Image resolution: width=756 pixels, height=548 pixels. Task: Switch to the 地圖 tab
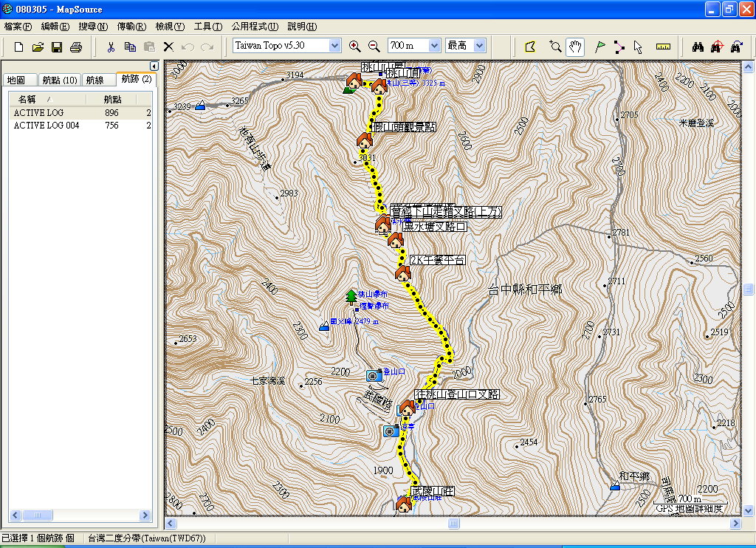point(19,80)
